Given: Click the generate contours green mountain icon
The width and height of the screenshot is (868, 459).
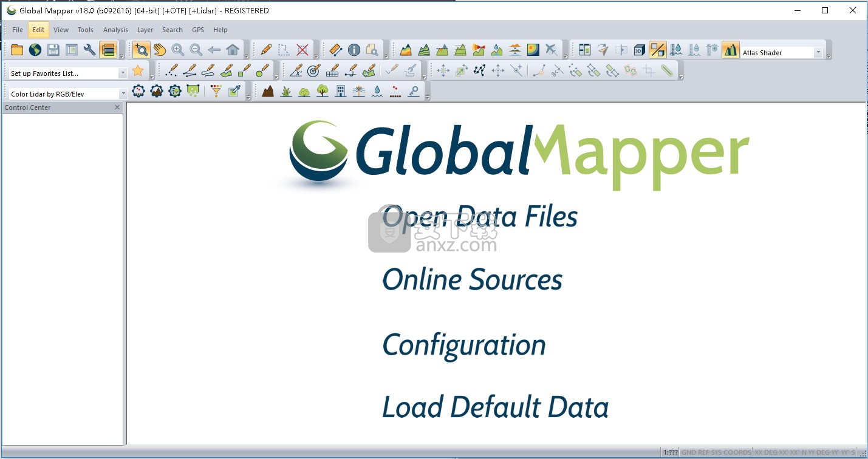Looking at the screenshot, I should click(424, 50).
